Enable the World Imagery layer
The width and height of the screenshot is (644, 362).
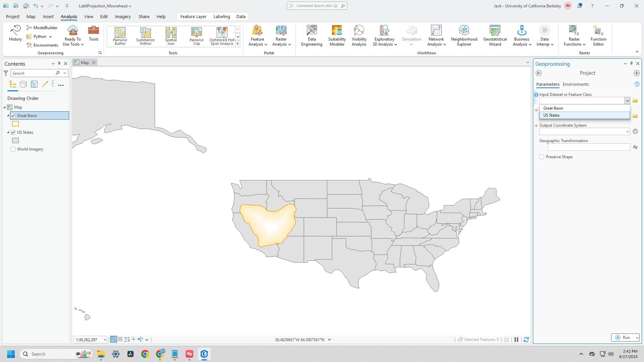[x=13, y=149]
